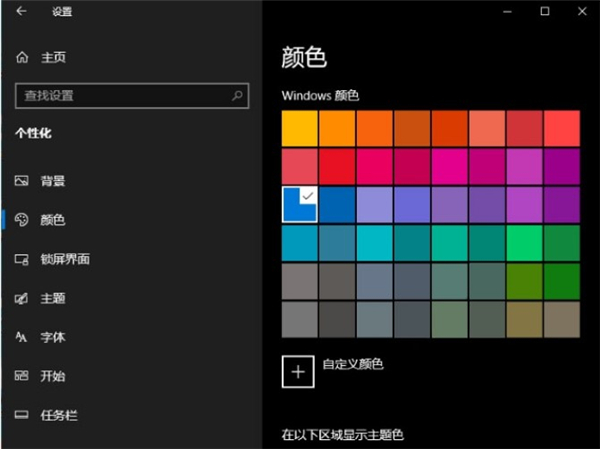
Task: Click the 背景 picture icon
Action: point(21,180)
